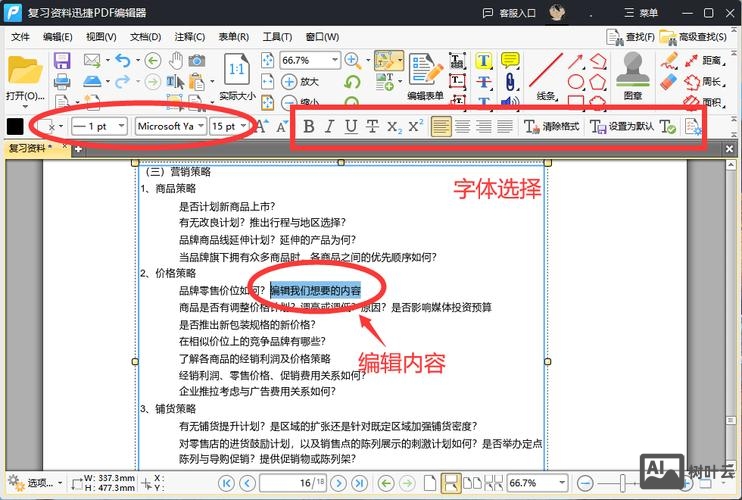The image size is (742, 500).
Task: Select the strikethrough text annotation tool
Action: coord(484,82)
